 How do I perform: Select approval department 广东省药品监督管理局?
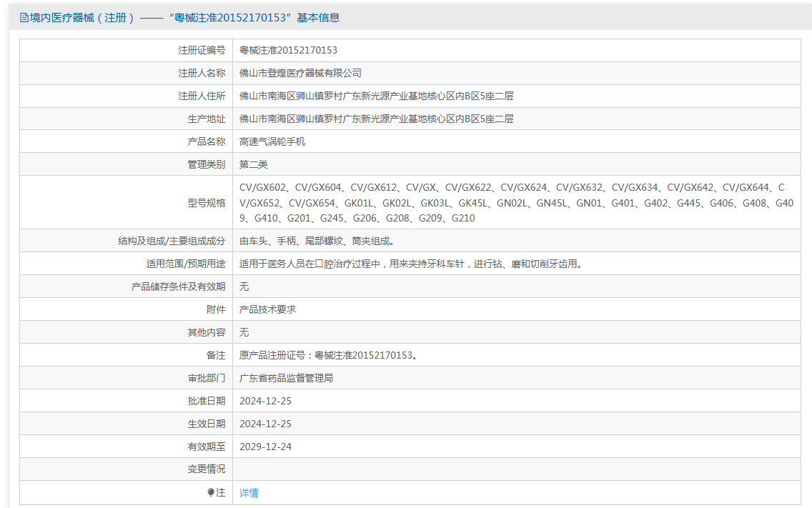[287, 378]
